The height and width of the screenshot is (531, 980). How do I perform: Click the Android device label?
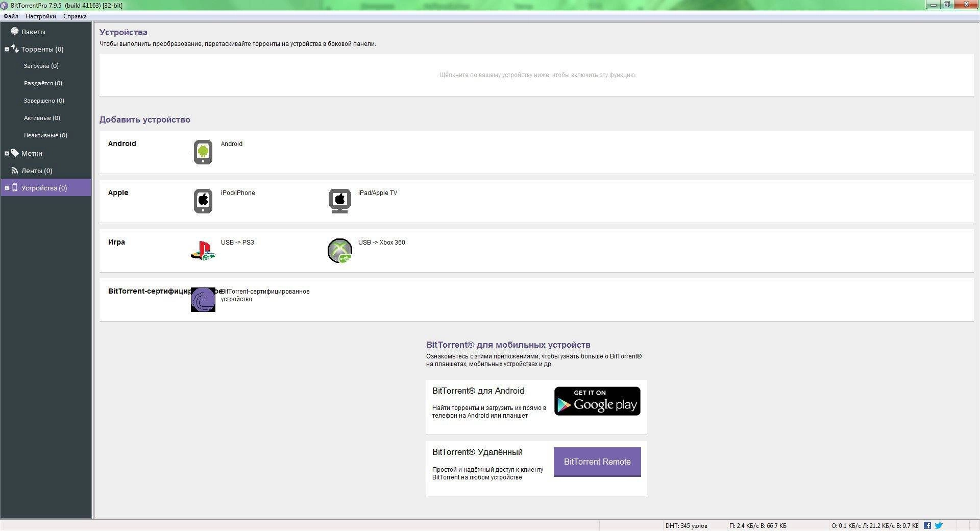point(232,144)
